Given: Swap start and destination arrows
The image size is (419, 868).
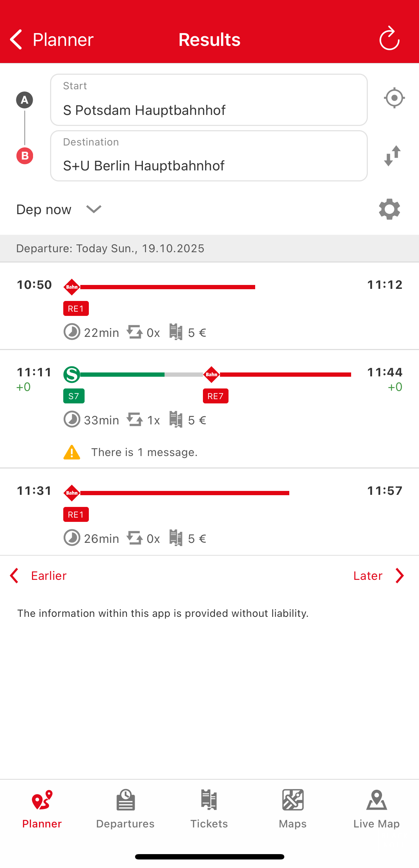Looking at the screenshot, I should click(393, 156).
